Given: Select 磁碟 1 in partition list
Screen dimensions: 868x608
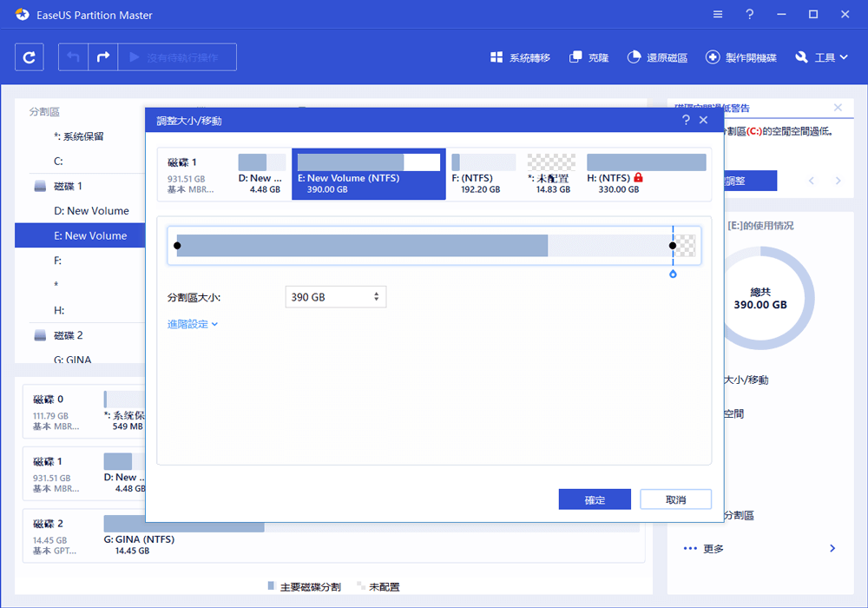Looking at the screenshot, I should click(x=68, y=186).
